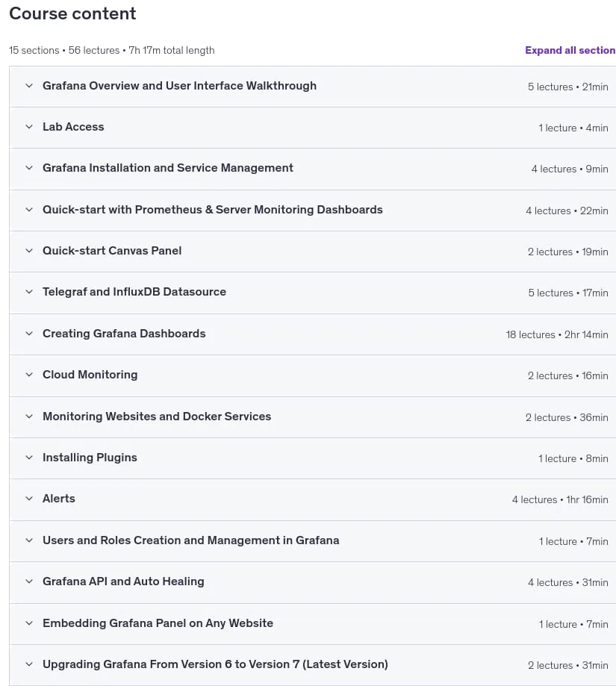Click Expand all sections link

(x=570, y=50)
